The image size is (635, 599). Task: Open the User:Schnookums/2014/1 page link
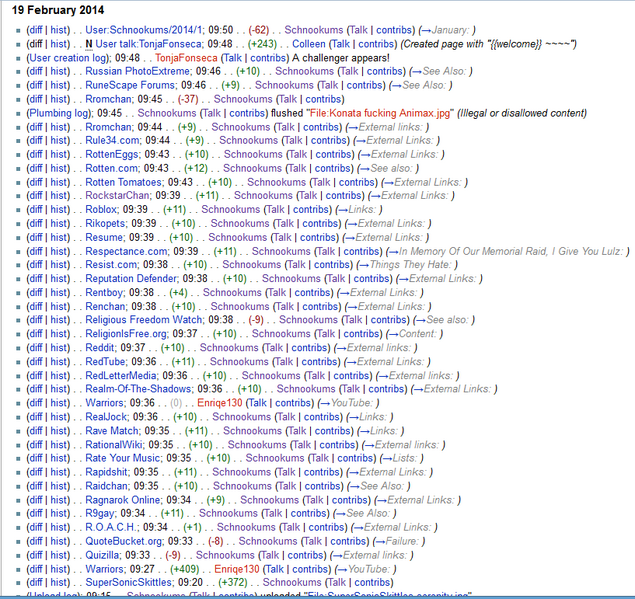[x=148, y=29]
